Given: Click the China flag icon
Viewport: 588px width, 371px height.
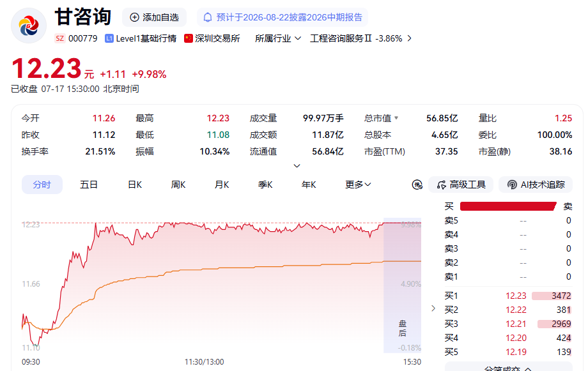Looking at the screenshot, I should coord(189,38).
